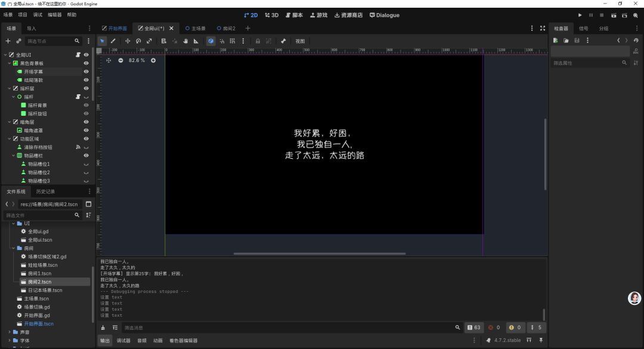Image resolution: width=644 pixels, height=349 pixels.
Task: Hide the 黑色背景板 node
Action: (x=86, y=63)
